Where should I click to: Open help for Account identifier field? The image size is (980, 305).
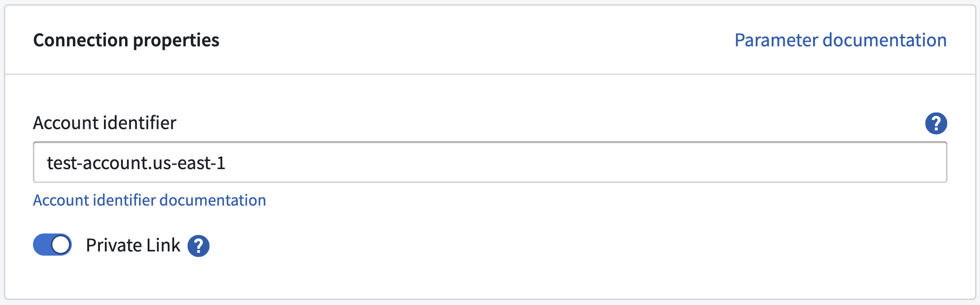(936, 123)
